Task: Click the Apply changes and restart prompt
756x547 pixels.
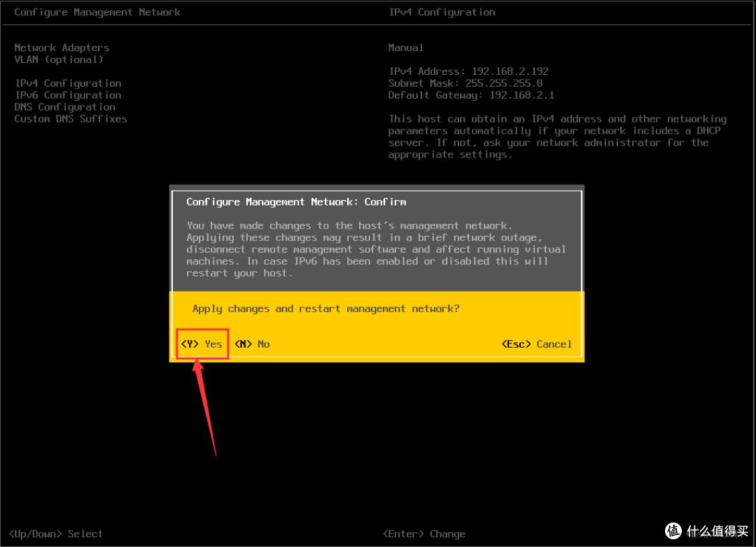Action: point(325,308)
